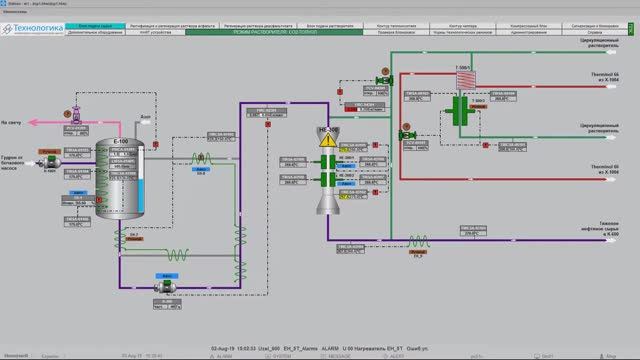The height and width of the screenshot is (360, 640).
Task: Toggle the Ручной label above the inlet pump
Action: point(50,151)
